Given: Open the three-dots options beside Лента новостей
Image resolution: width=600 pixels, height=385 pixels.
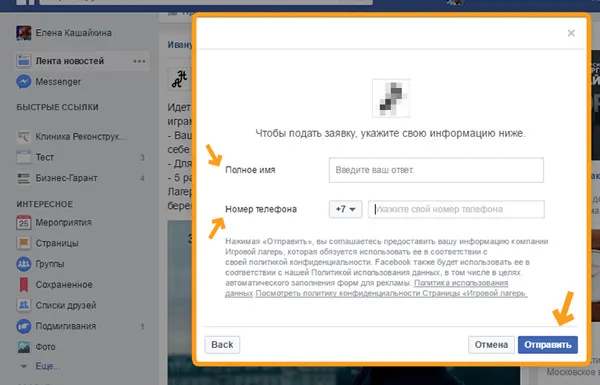Looking at the screenshot, I should (139, 61).
